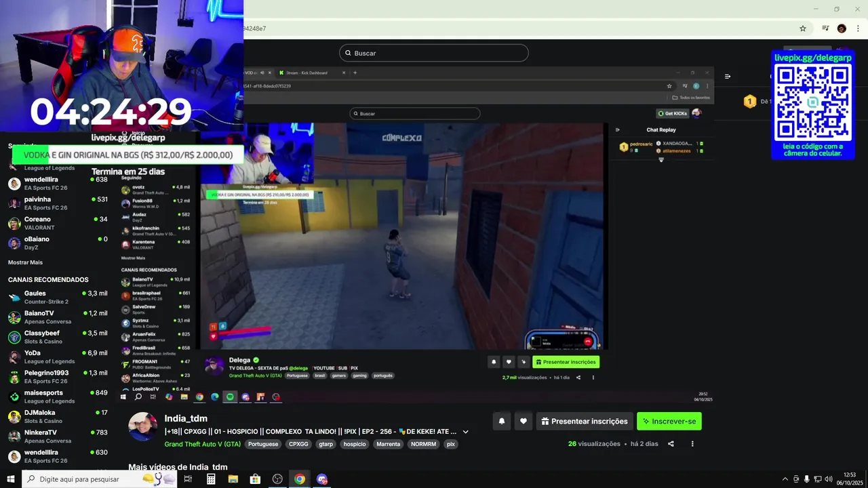Open network status tray icon
Screen dimensions: 868x488
[818, 479]
